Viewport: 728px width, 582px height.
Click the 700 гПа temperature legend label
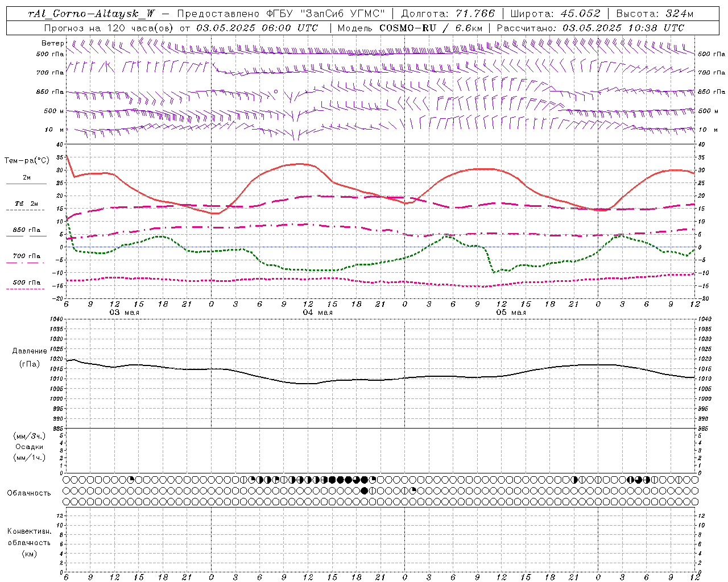pos(27,256)
